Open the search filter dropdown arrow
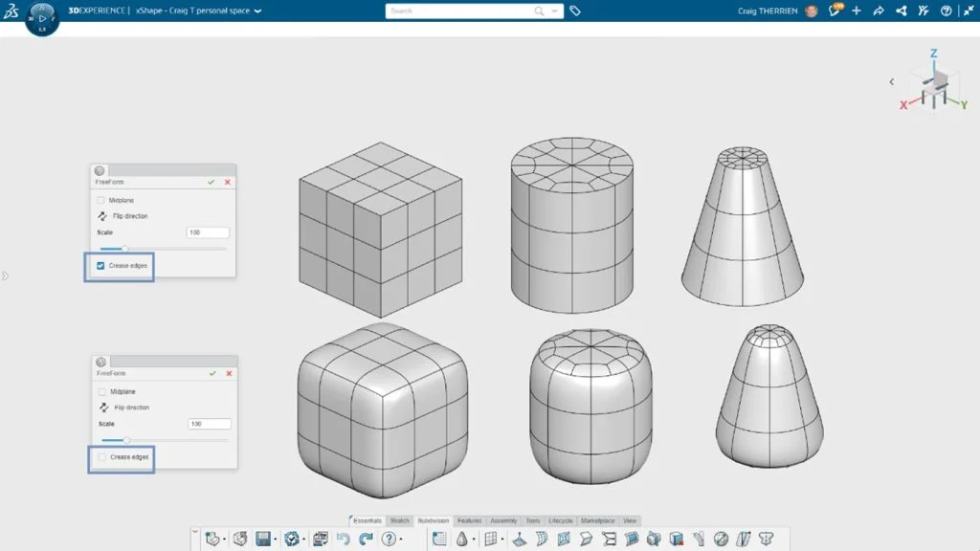980x551 pixels. click(x=553, y=11)
